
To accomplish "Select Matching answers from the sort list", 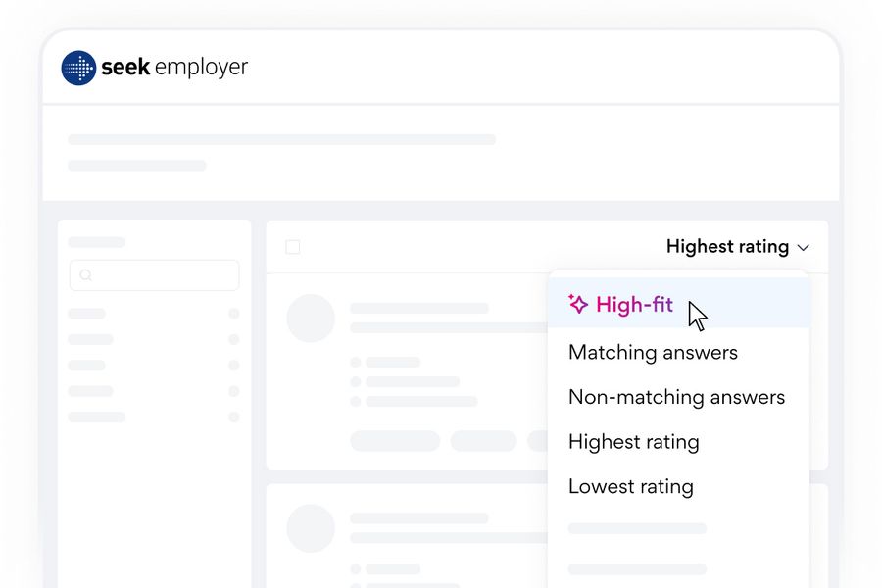I will (653, 352).
